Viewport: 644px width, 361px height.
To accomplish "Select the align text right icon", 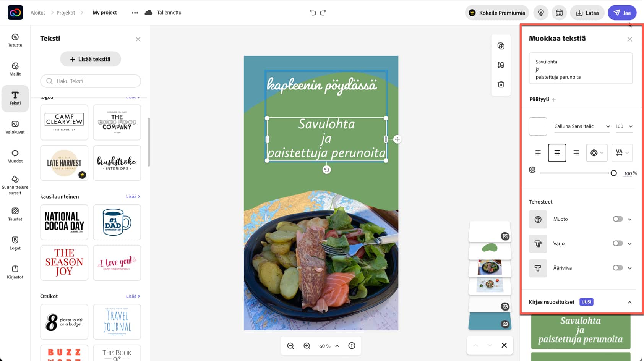I will point(576,153).
